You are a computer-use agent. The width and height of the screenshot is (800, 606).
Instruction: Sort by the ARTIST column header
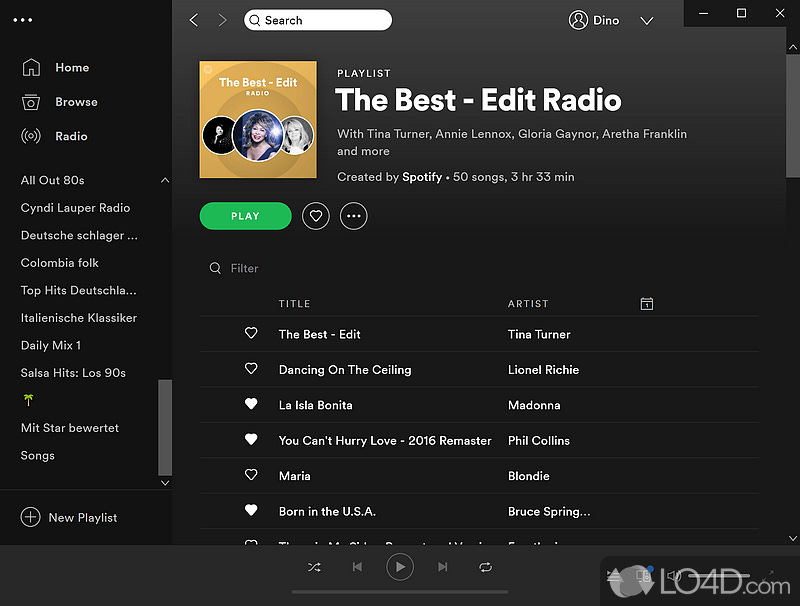coord(528,304)
